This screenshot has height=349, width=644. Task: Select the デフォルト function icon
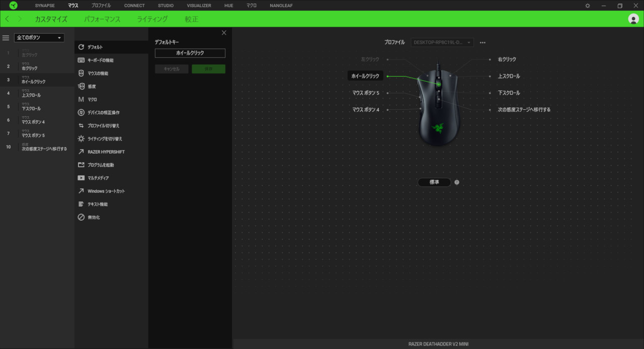[x=81, y=47]
